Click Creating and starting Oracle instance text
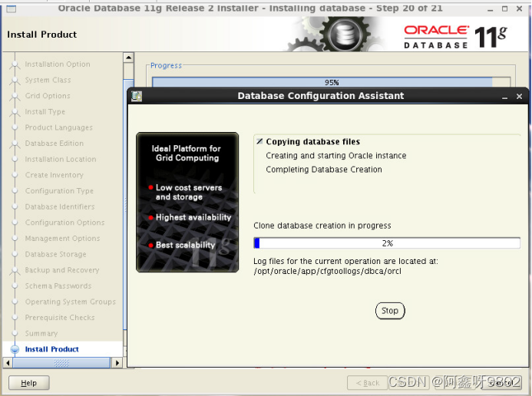This screenshot has height=396, width=532. (336, 156)
